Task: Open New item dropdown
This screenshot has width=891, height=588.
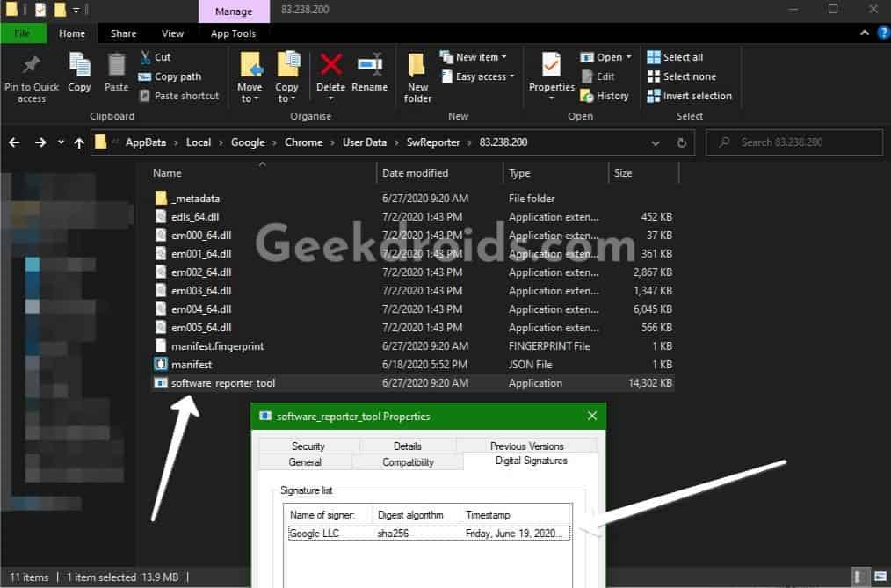Action: tap(474, 57)
